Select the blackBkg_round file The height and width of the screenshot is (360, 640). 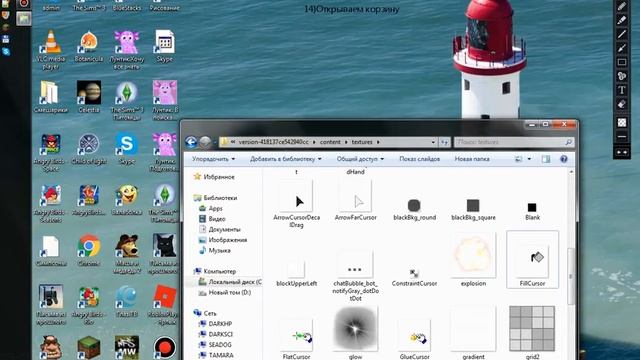point(414,209)
